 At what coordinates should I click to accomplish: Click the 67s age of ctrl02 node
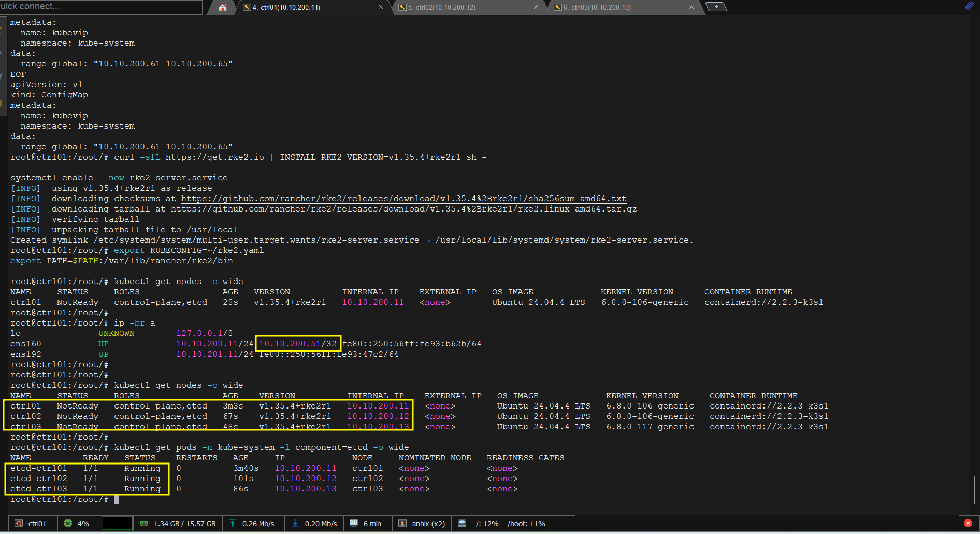click(x=230, y=416)
